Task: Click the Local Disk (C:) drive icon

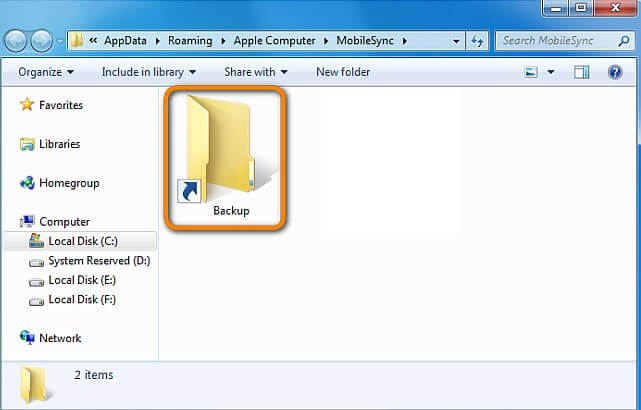Action: (x=36, y=241)
